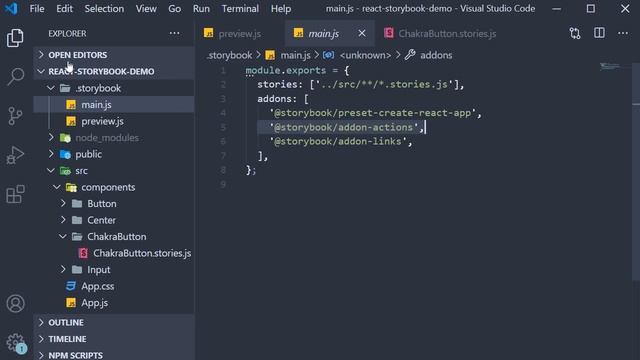The width and height of the screenshot is (640, 360).
Task: Expand the NPM Scripts section
Action: click(114, 355)
